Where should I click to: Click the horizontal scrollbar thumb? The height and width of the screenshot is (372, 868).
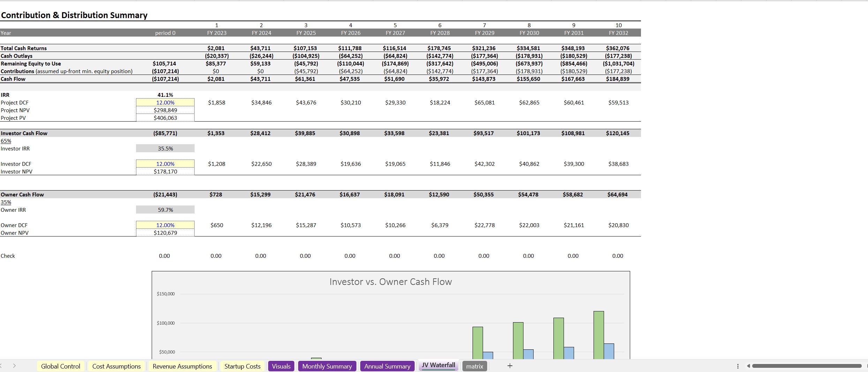click(x=807, y=366)
